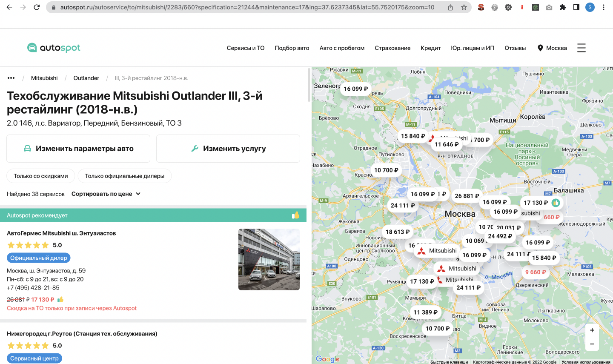Open 'Подбор авто' menu item
Image resolution: width=613 pixels, height=364 pixels.
[x=292, y=48]
